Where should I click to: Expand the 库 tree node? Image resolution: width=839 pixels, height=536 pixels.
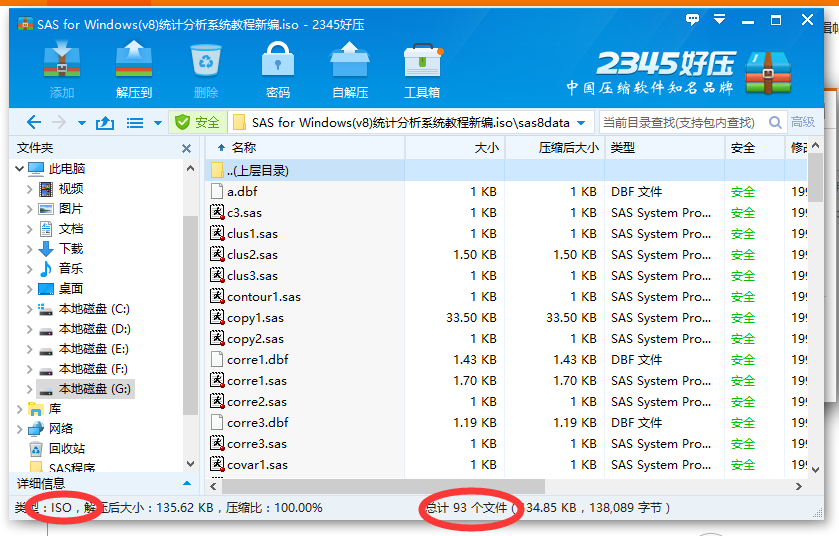coord(19,409)
